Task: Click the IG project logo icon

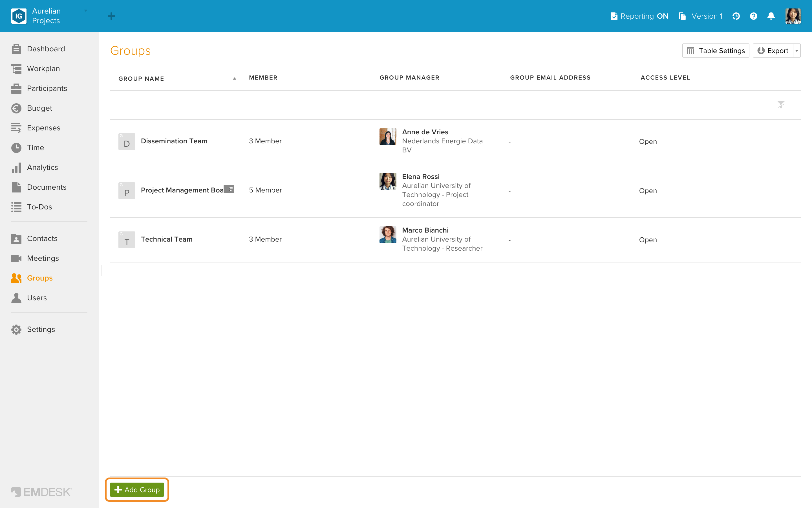Action: (x=19, y=16)
